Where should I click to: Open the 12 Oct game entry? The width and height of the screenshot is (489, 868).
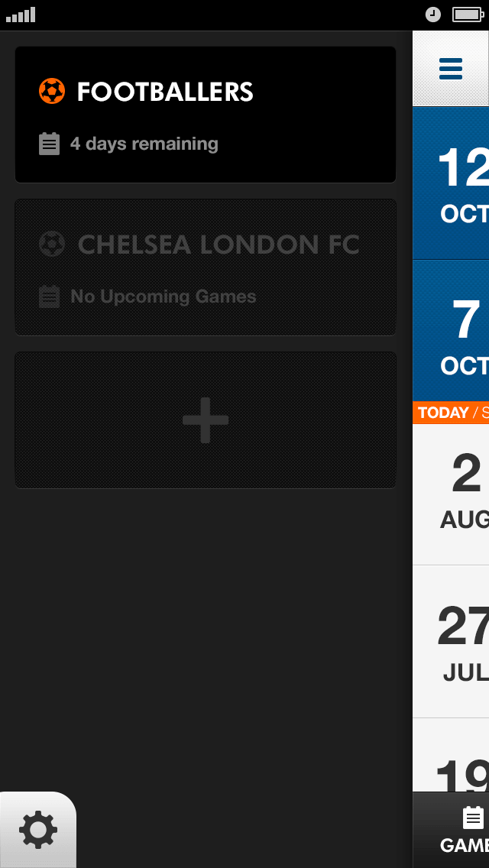pyautogui.click(x=452, y=183)
